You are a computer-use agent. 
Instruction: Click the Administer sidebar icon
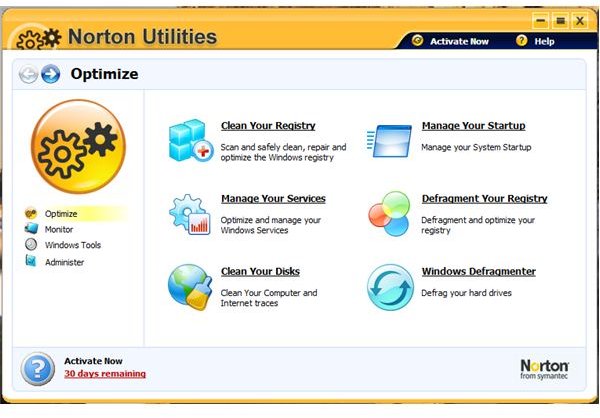[31, 261]
